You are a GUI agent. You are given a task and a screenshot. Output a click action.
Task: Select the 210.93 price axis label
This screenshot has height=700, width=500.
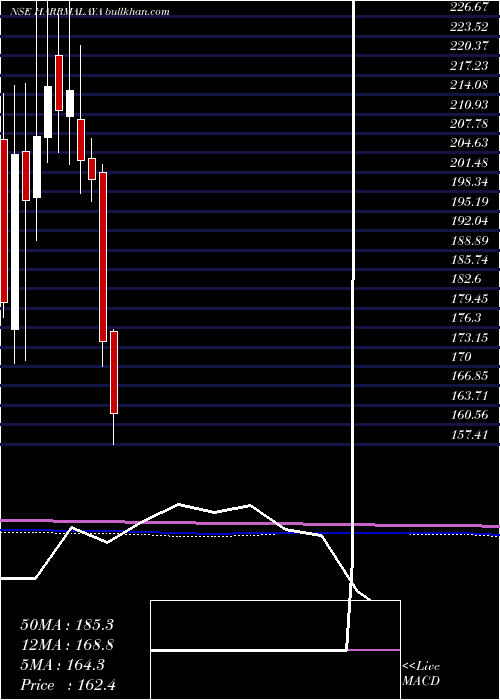pos(470,104)
